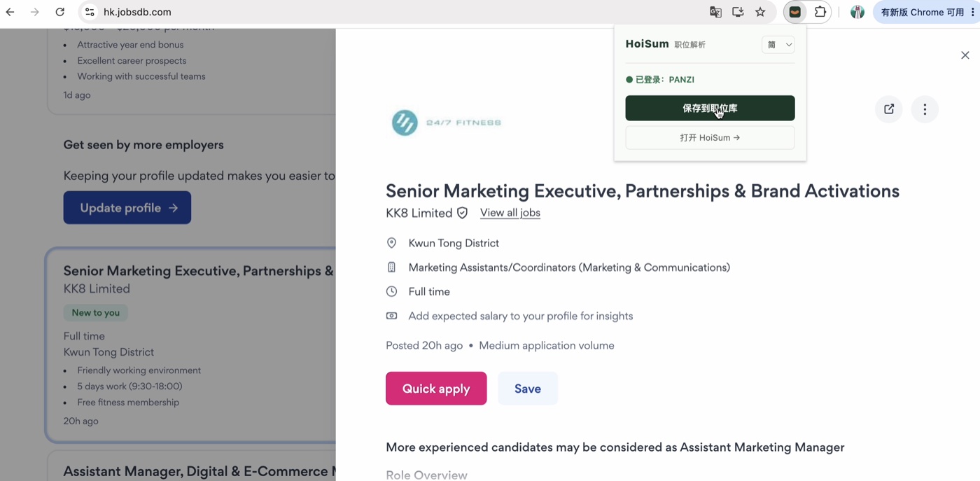The image size is (980, 481).
Task: Click the 24/7 Fitness company logo
Action: (446, 123)
